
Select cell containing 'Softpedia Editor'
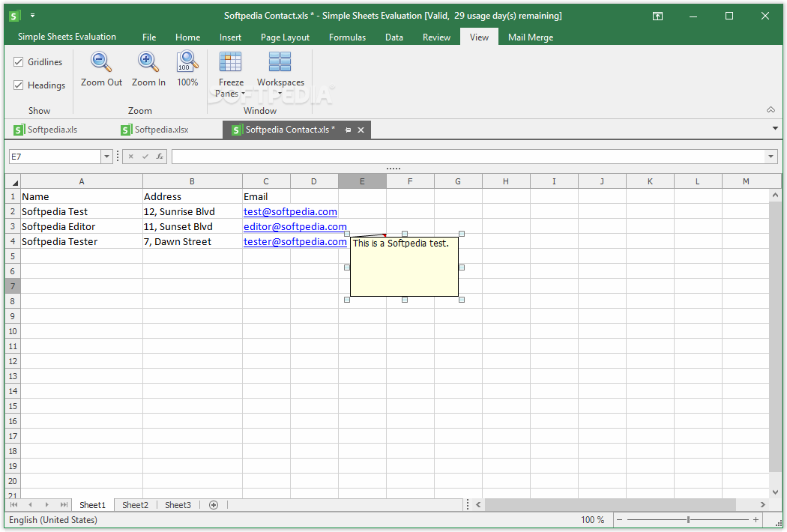[x=81, y=227]
